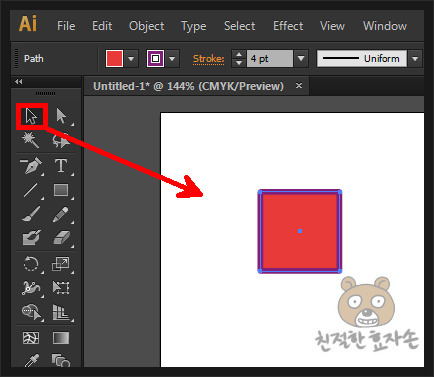Viewport: 434px width, 377px height.
Task: Select the Width warp tool
Action: 31,287
